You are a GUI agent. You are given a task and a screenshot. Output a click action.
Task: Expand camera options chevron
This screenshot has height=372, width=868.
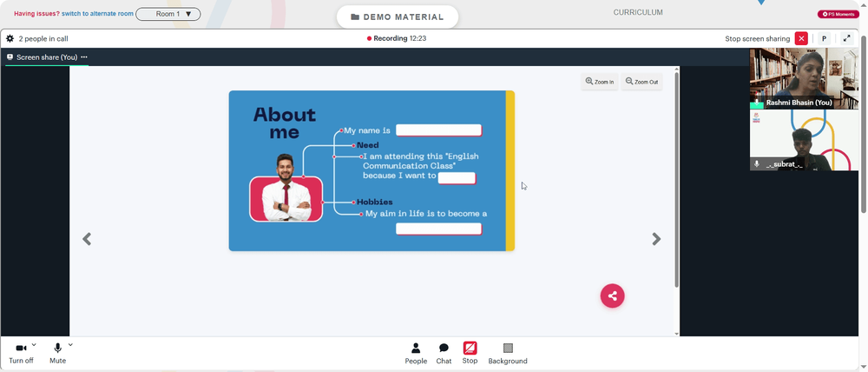click(35, 345)
